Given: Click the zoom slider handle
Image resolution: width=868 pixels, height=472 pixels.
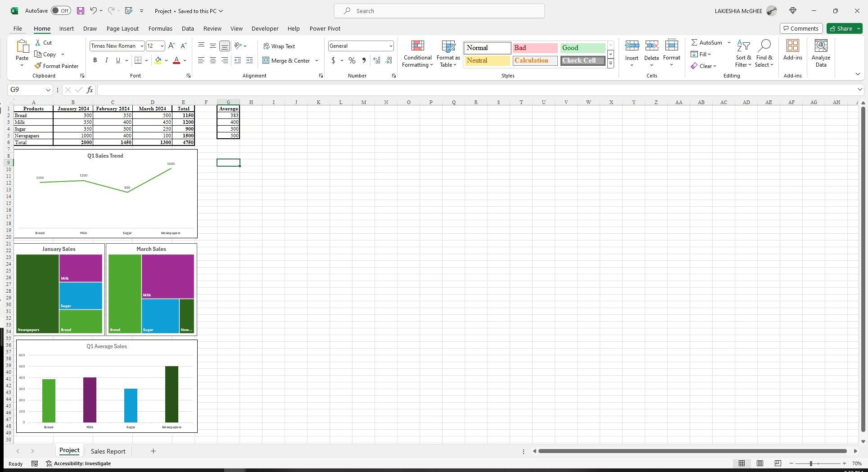Looking at the screenshot, I should (811, 463).
